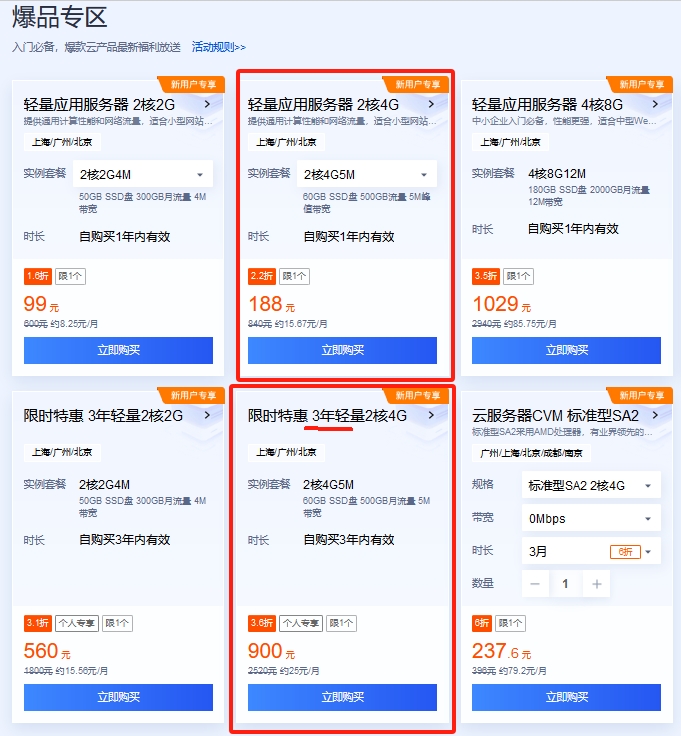Viewport: 681px width, 736px height.
Task: Expand the 2核4G5M instance package dropdown
Action: click(367, 174)
